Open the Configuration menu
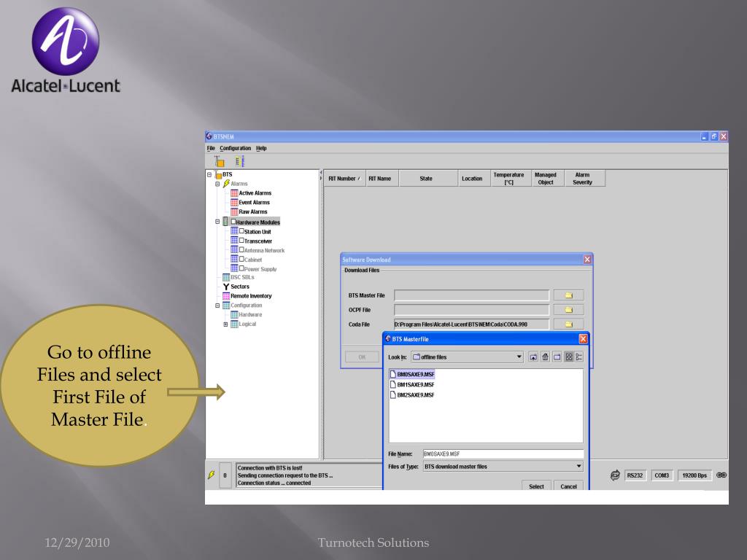The image size is (747, 560). click(236, 148)
